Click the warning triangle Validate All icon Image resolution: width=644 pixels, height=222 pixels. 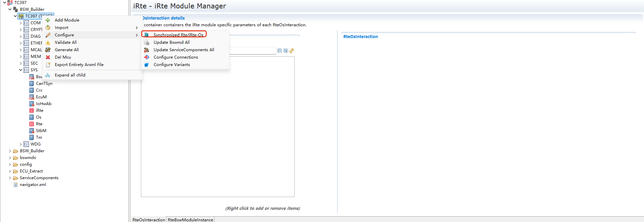tap(48, 42)
